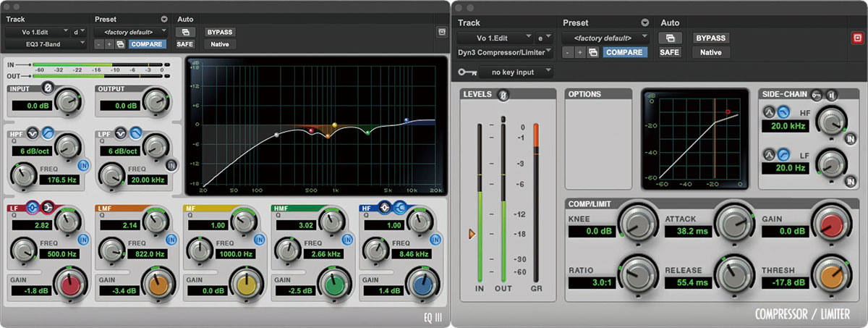The width and height of the screenshot is (868, 328).
Task: Click the compressor preset plus icon
Action: (581, 52)
